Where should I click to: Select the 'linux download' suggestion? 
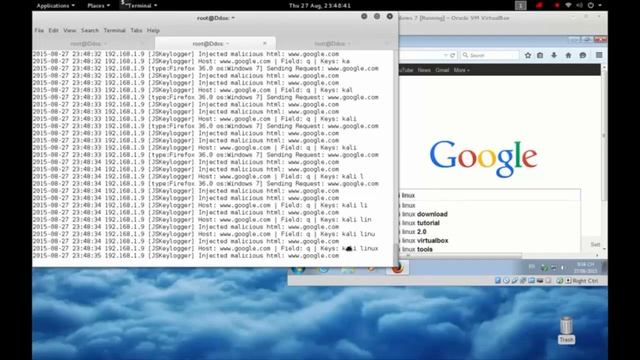pyautogui.click(x=424, y=214)
